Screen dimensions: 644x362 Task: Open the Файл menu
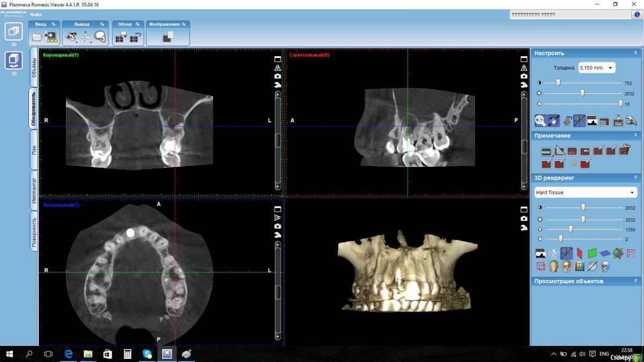point(36,14)
